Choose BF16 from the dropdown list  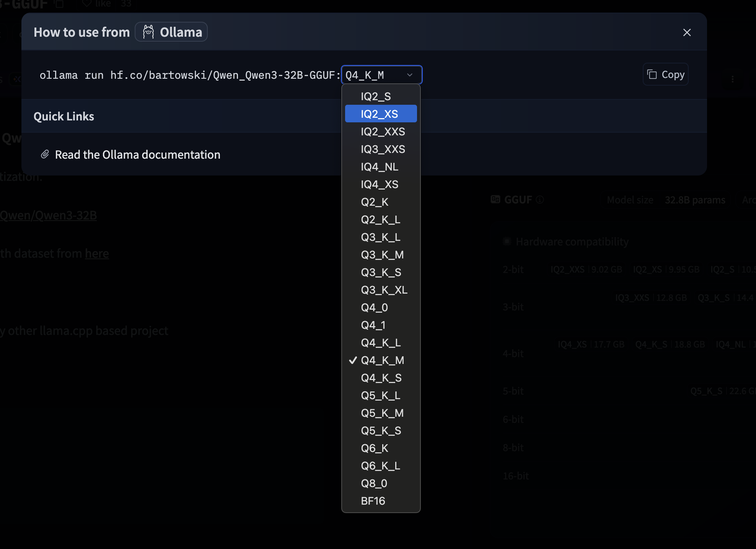pyautogui.click(x=381, y=501)
